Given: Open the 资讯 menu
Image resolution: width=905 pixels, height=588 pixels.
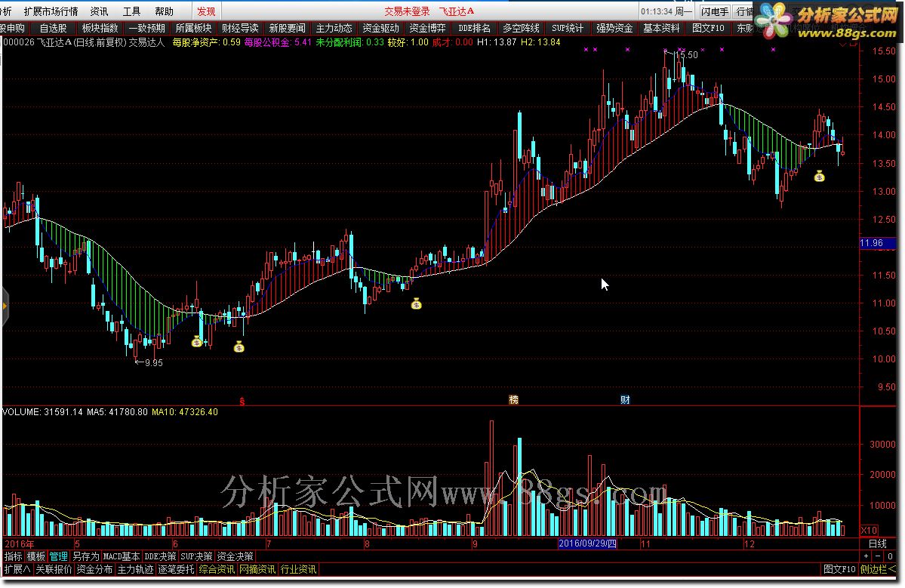Looking at the screenshot, I should click(99, 11).
